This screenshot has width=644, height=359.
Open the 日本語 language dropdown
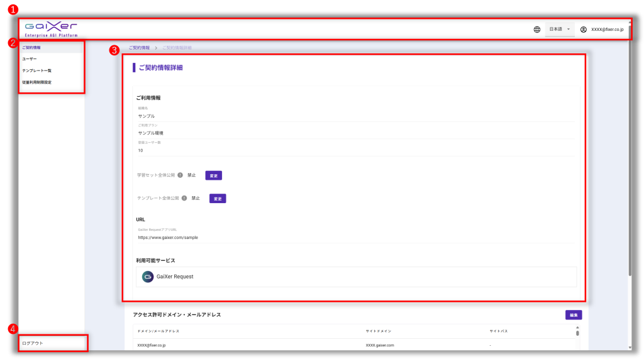click(x=559, y=30)
